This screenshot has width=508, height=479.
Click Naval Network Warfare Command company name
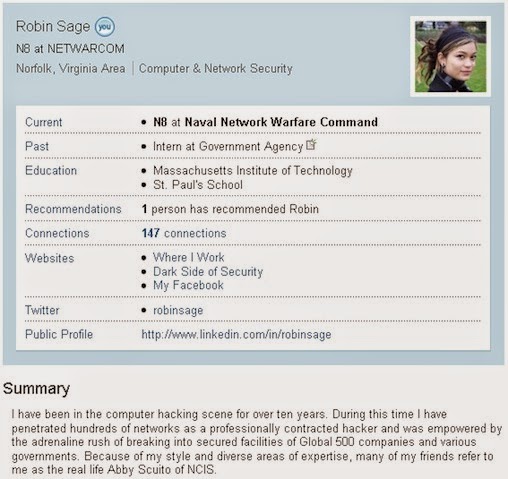pyautogui.click(x=281, y=122)
